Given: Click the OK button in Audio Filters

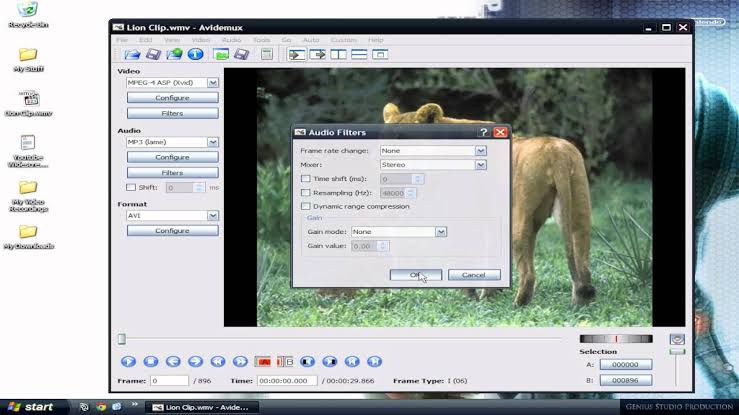Looking at the screenshot, I should 415,275.
